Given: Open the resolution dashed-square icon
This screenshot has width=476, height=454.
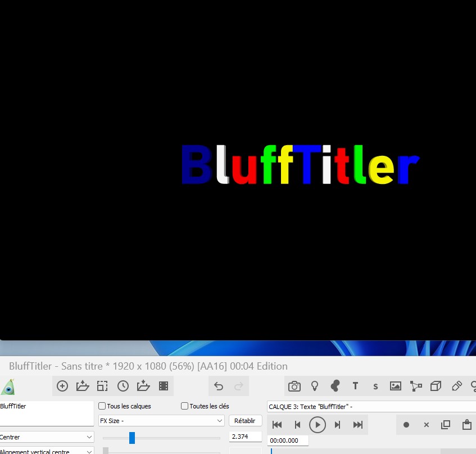Looking at the screenshot, I should tap(102, 386).
